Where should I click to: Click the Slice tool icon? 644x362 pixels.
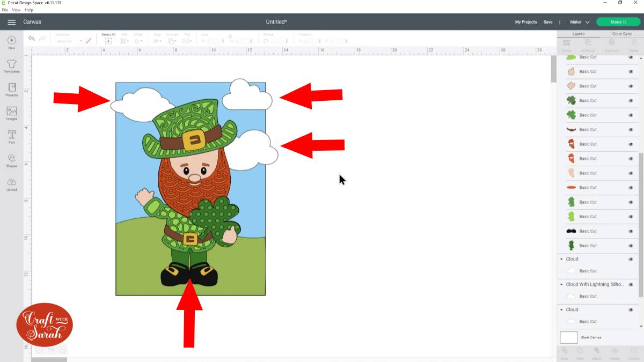point(564,351)
